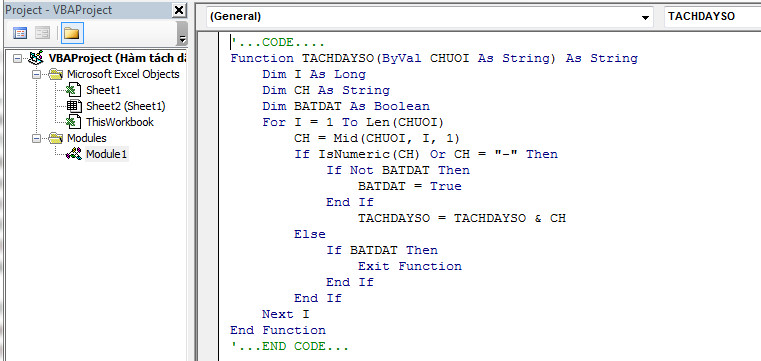Screen dimensions: 761x361
Task: Click the VBAProject root icon
Action: (x=35, y=58)
